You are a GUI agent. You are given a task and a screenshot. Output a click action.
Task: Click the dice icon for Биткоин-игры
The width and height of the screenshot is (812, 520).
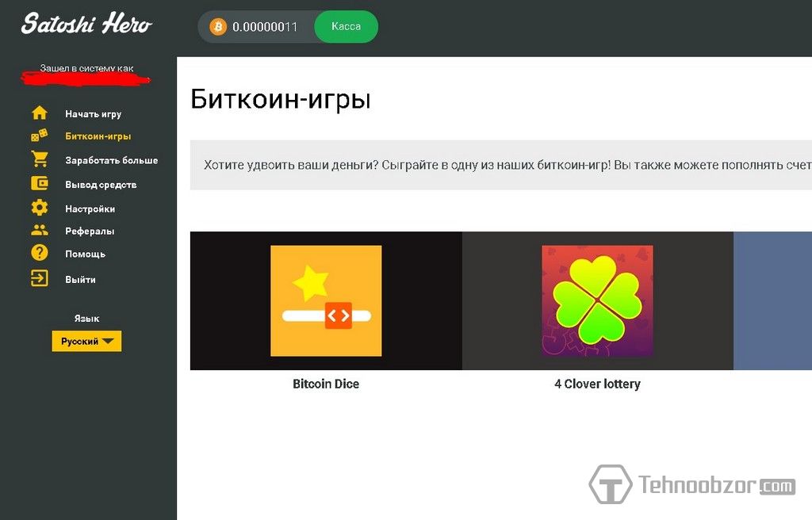coord(39,136)
